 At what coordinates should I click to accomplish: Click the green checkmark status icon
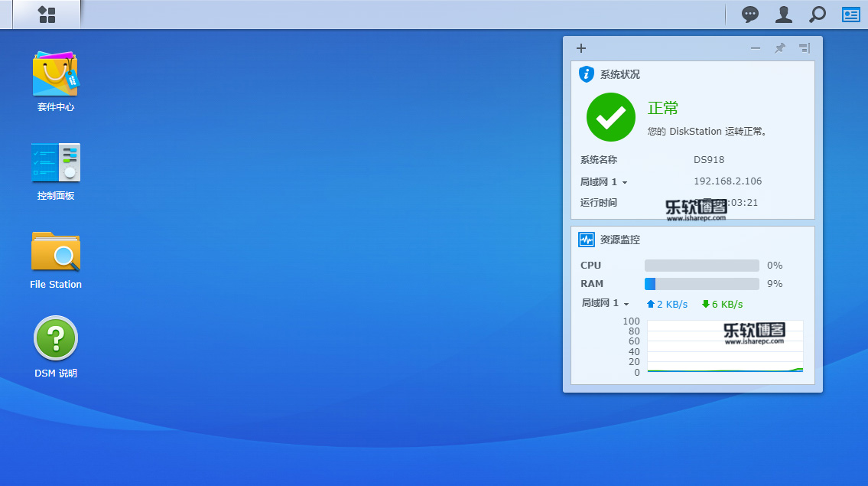pyautogui.click(x=610, y=117)
